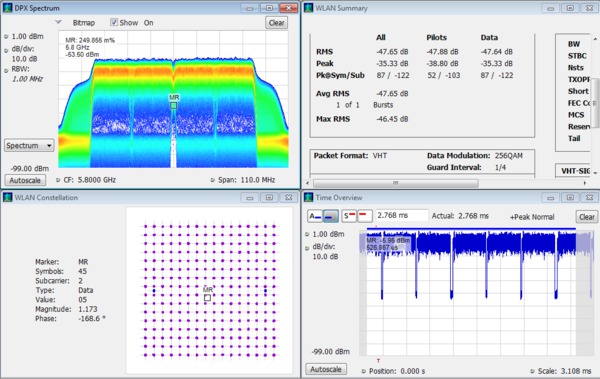Viewport: 600px width, 379px height.
Task: Open the Spectrum trace dropdown
Action: tap(29, 145)
